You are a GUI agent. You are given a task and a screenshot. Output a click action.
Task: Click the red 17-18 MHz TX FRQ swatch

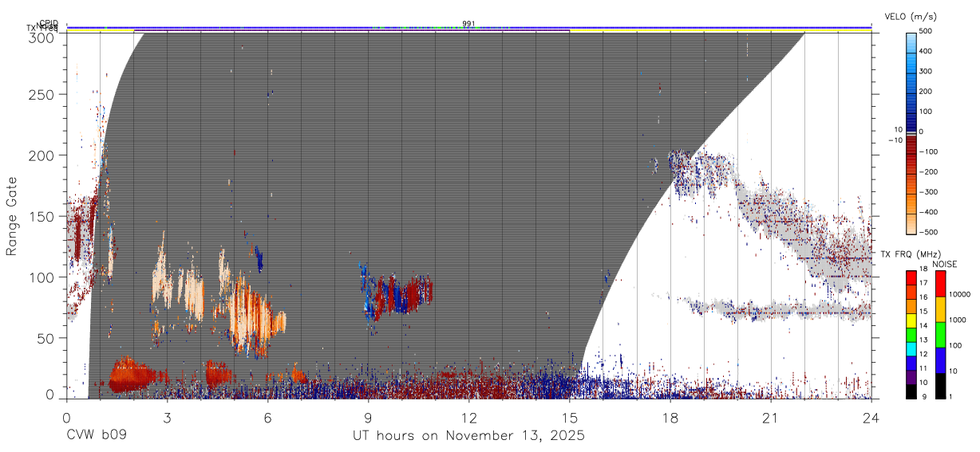coord(911,277)
